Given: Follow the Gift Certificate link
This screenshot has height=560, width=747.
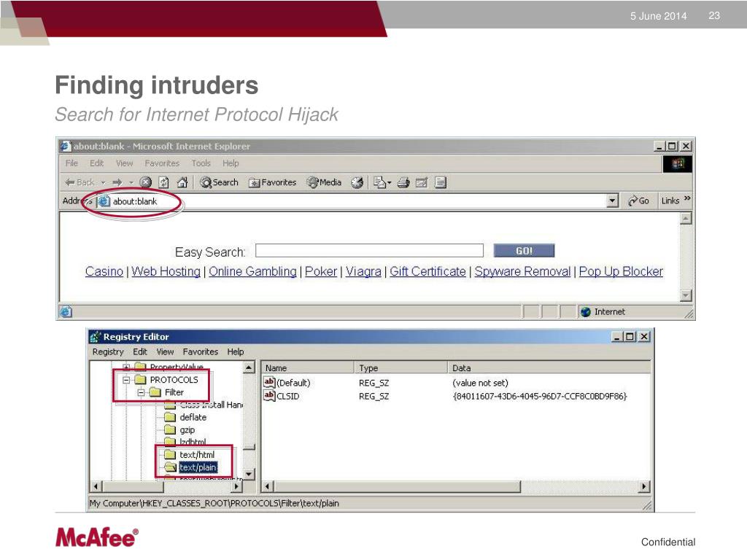Looking at the screenshot, I should 427,271.
